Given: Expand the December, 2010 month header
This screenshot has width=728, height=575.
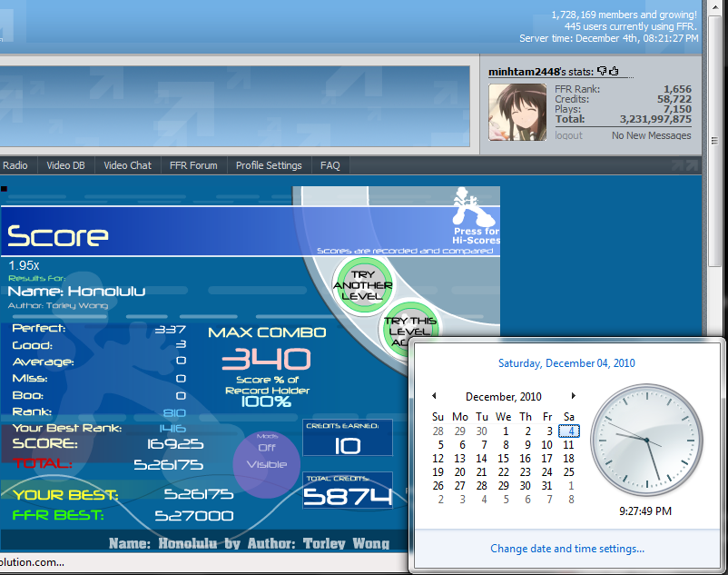Looking at the screenshot, I should coord(503,397).
